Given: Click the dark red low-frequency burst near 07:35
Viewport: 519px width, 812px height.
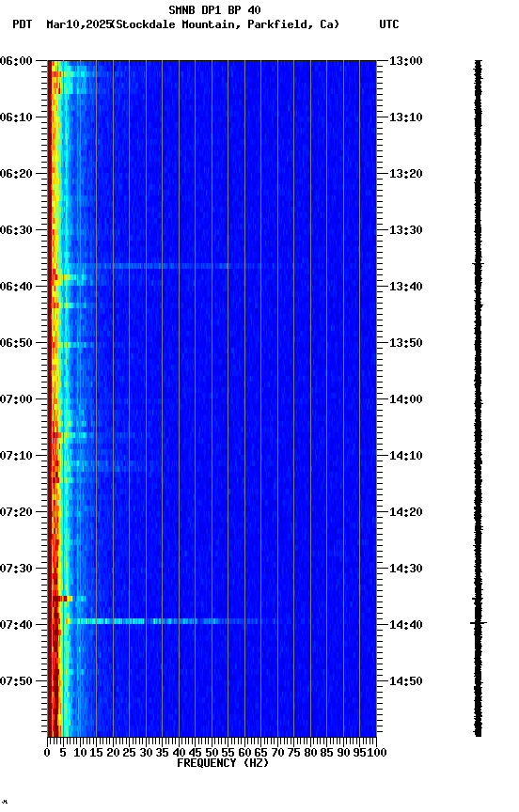Looking at the screenshot, I should (60, 599).
